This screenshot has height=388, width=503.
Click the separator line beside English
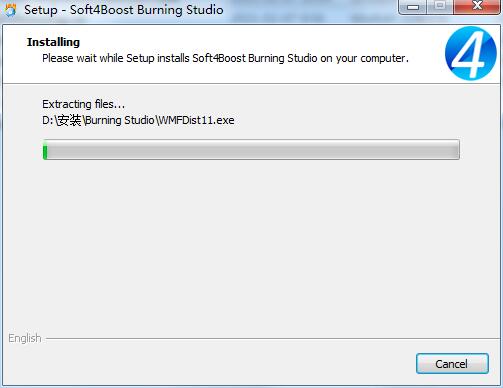click(273, 339)
